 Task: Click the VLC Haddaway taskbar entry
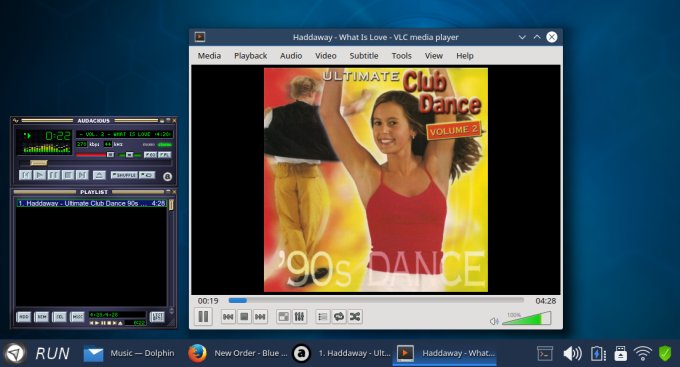point(446,353)
